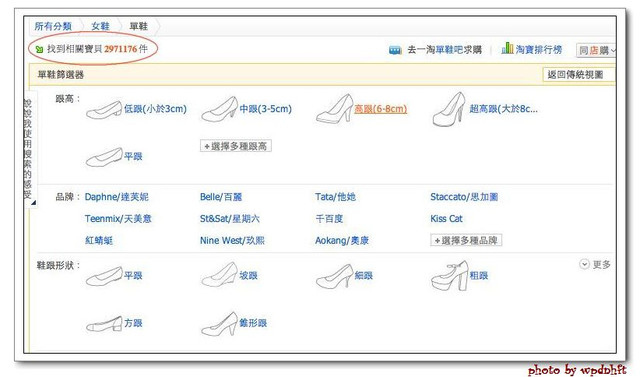The width and height of the screenshot is (640, 377).
Task: Filter by brand Nine West/玖熙
Action: click(232, 241)
